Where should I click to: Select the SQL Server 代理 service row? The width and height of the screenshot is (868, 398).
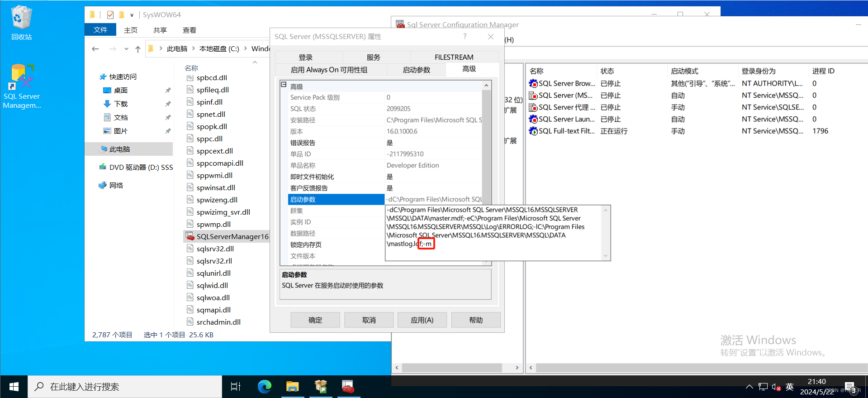pyautogui.click(x=697, y=107)
